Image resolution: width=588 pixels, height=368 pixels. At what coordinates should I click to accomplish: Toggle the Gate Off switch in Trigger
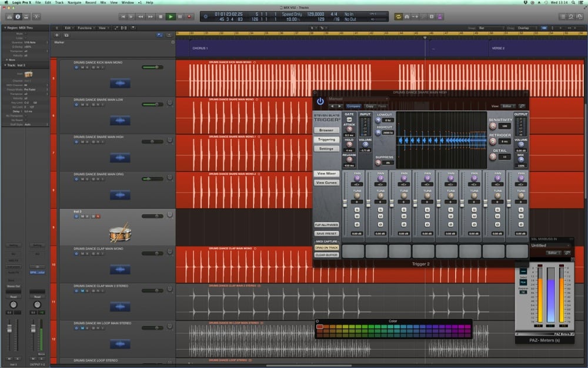pos(349,120)
